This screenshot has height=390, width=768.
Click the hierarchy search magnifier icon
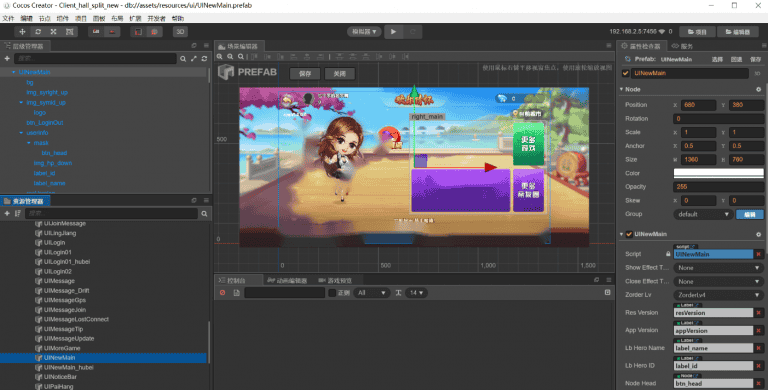(183, 58)
